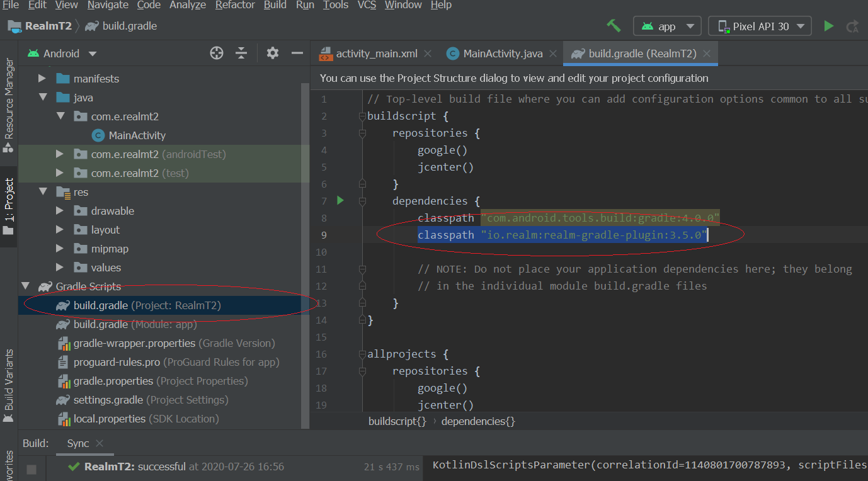Open the Build menu

coord(275,5)
